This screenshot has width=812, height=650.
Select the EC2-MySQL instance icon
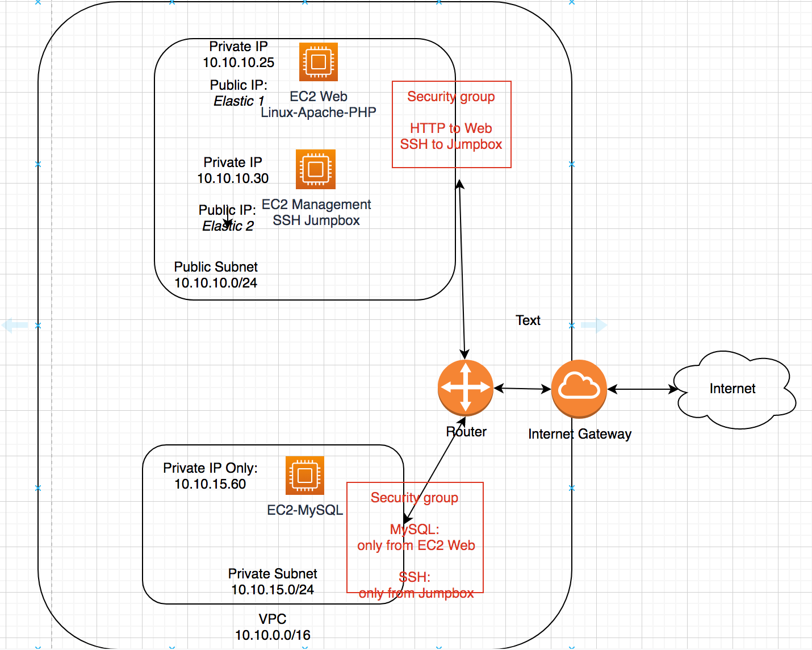coord(305,476)
